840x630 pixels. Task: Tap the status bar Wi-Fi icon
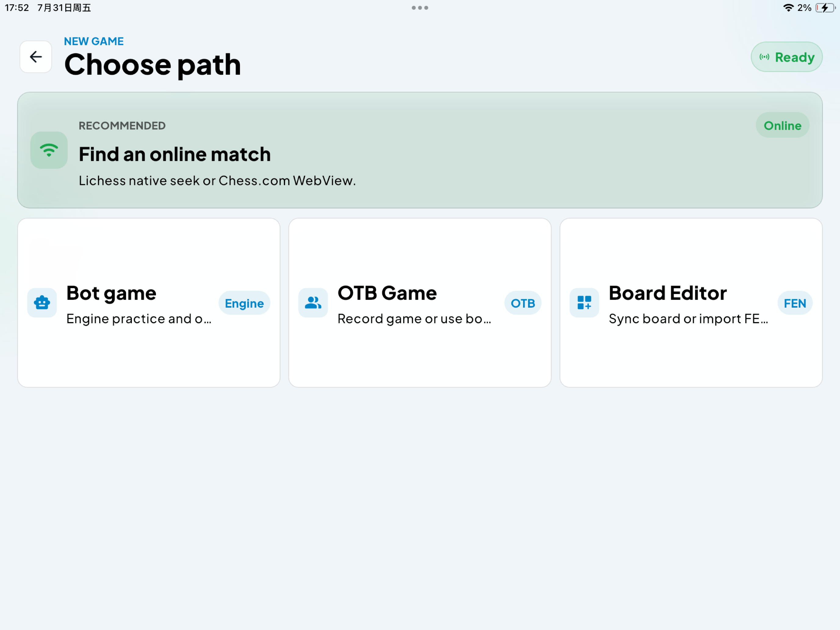(x=788, y=8)
